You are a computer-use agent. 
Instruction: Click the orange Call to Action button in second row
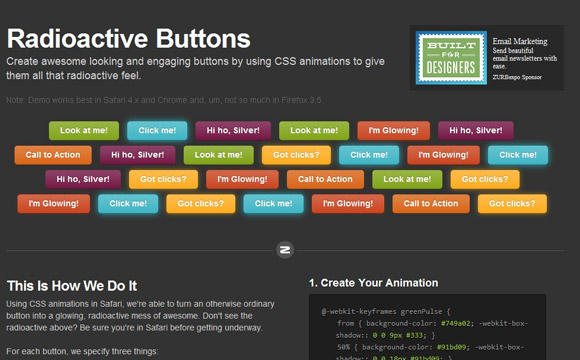coord(53,155)
